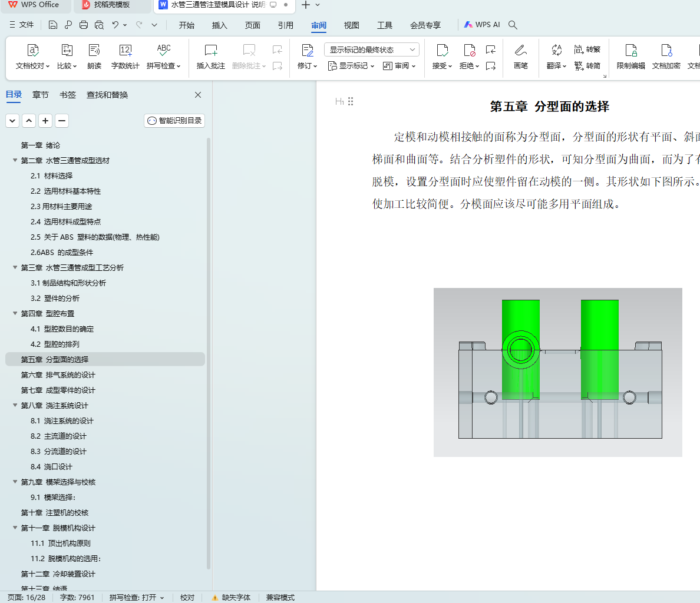Convert text with 转繁
The image size is (700, 603).
pos(587,49)
